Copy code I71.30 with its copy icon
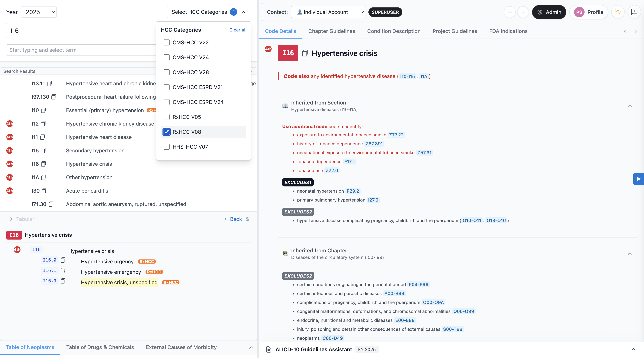644x358 pixels. pyautogui.click(x=51, y=204)
